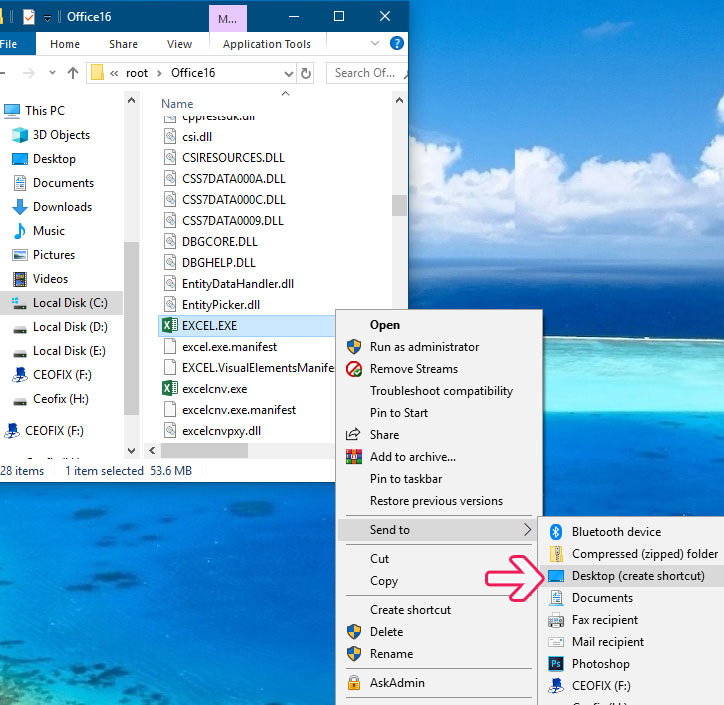
Task: Choose Delete in the context menu
Action: (386, 632)
